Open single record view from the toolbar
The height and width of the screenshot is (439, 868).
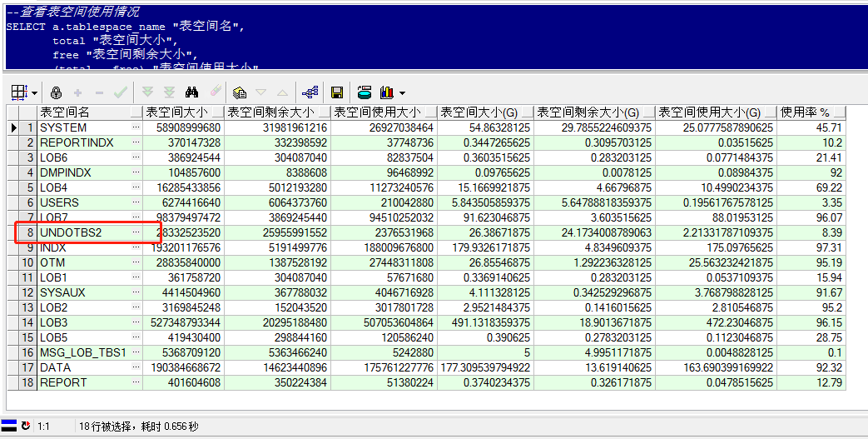point(240,92)
